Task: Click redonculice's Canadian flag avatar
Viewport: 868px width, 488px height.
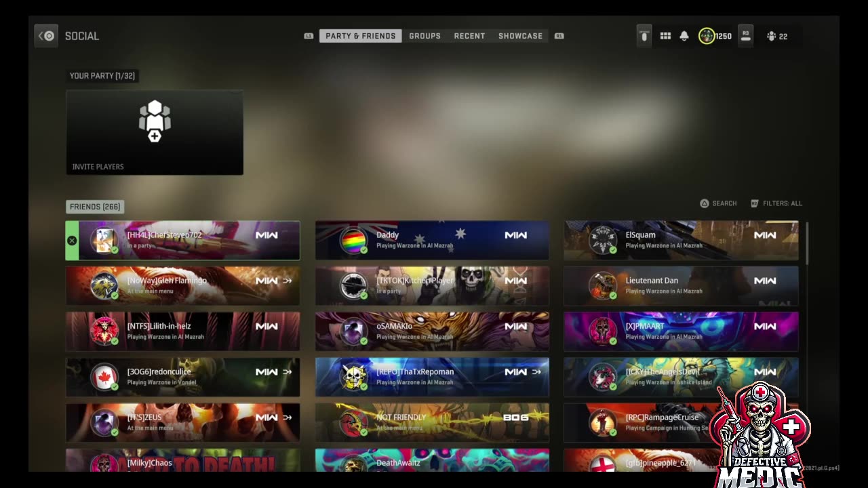Action: tap(104, 378)
